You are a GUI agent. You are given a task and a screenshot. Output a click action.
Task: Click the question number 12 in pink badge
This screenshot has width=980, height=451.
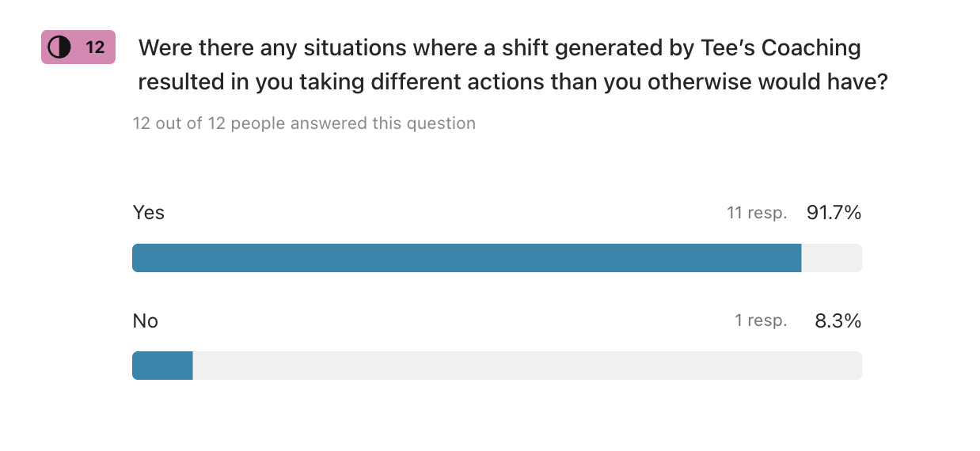(x=95, y=47)
